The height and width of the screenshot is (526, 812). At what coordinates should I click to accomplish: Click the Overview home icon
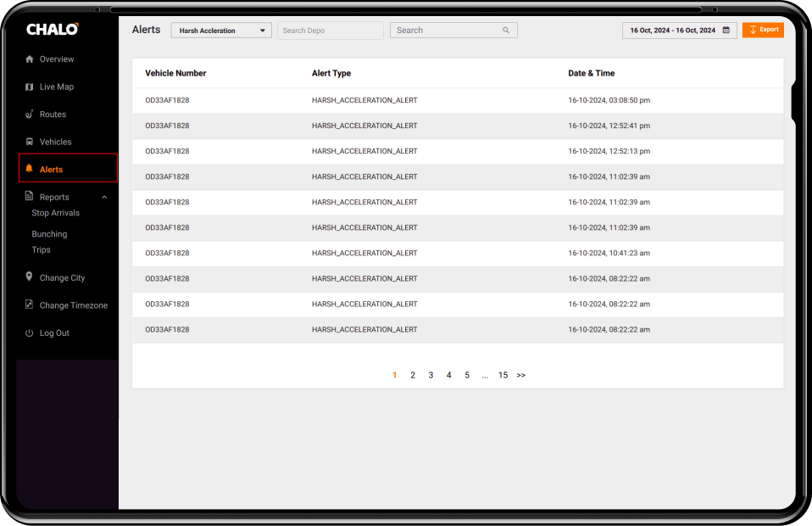(x=30, y=59)
